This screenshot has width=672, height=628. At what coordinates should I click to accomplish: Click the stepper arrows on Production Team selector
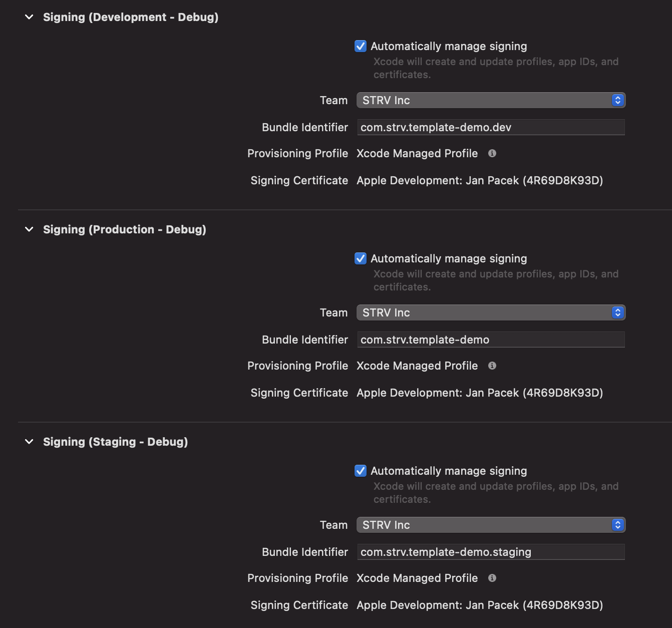618,312
